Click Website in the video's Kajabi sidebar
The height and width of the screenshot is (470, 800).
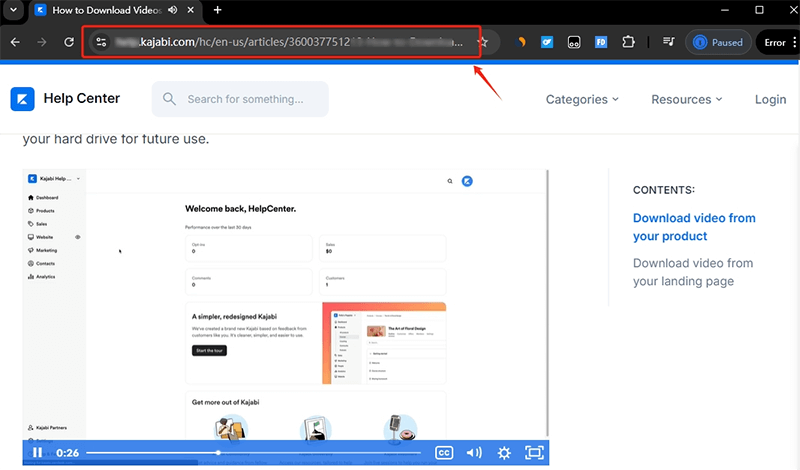(41, 237)
